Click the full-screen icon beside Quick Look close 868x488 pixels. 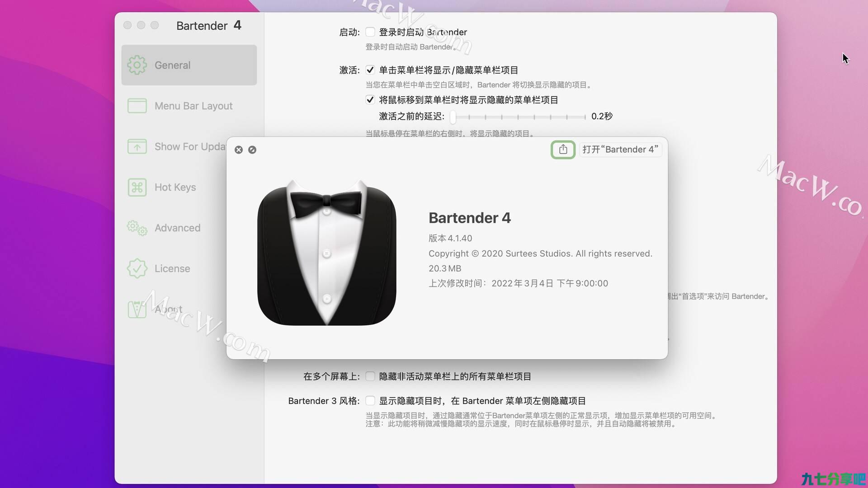click(252, 150)
